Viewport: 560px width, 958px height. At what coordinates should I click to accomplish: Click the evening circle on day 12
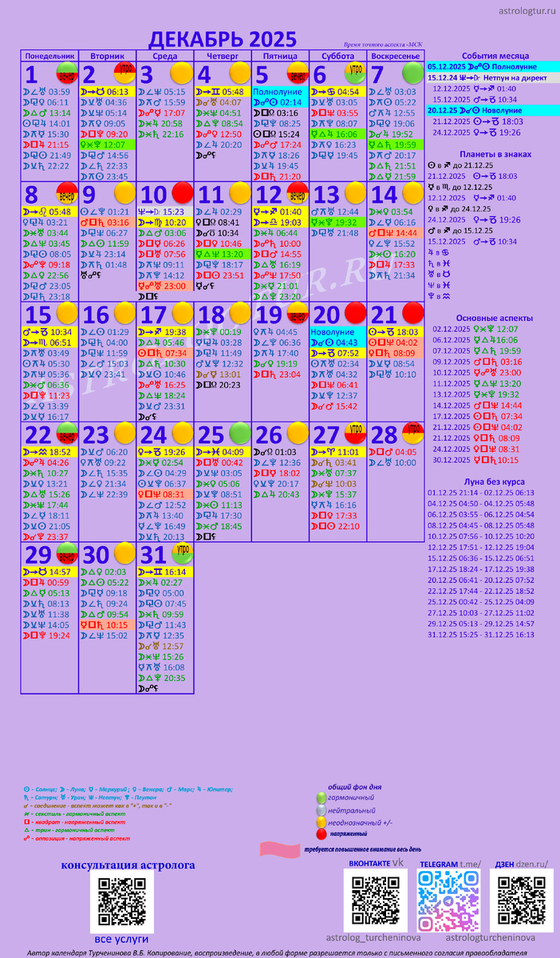click(297, 192)
